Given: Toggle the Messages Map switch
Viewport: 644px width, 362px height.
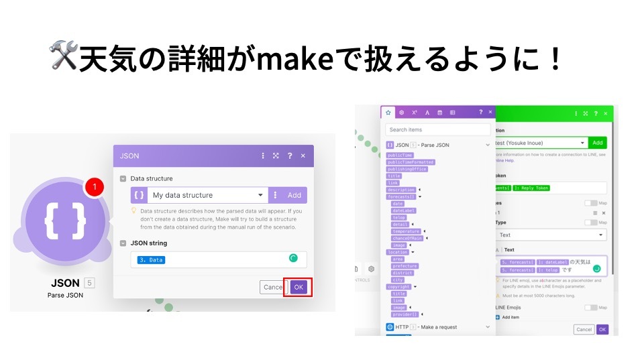Looking at the screenshot, I should point(590,202).
